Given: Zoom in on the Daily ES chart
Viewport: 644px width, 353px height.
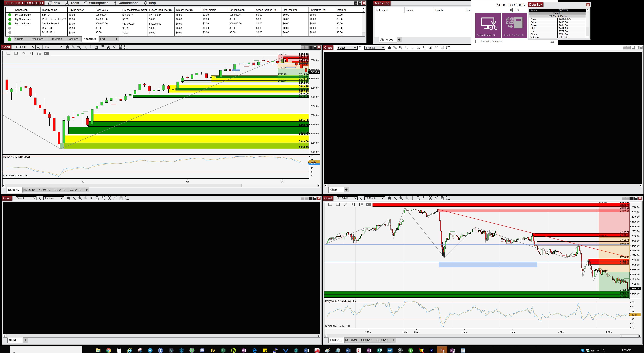Looking at the screenshot, I should tap(79, 47).
